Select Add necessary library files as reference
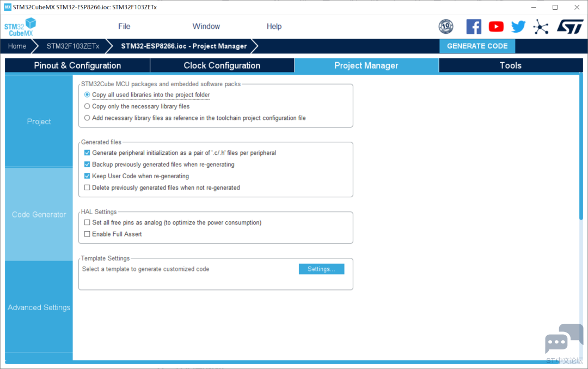This screenshot has height=369, width=588. 87,118
